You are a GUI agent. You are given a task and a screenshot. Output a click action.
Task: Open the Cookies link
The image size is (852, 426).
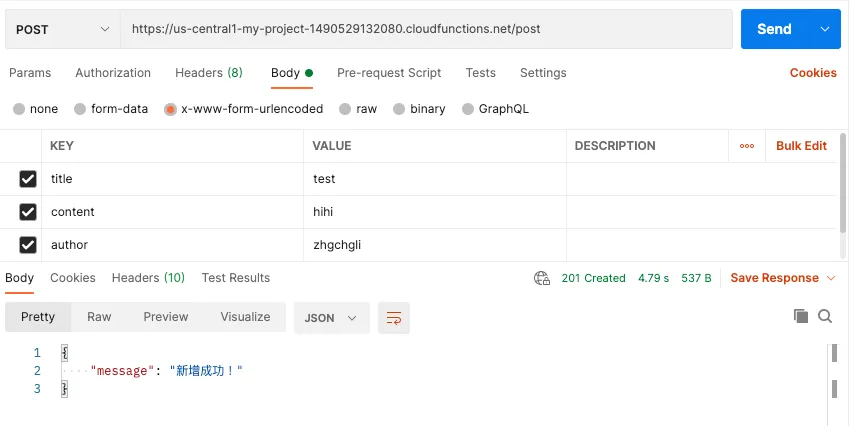[x=813, y=73]
